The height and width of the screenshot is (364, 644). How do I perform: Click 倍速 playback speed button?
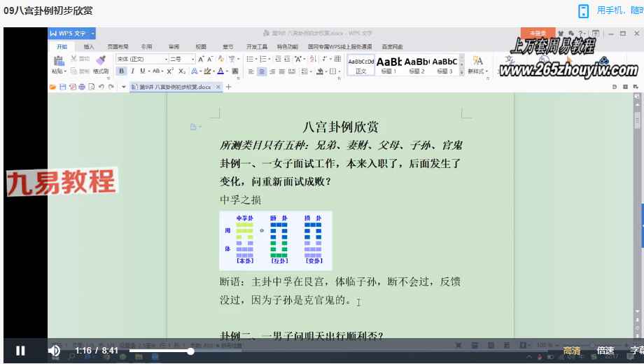click(605, 351)
